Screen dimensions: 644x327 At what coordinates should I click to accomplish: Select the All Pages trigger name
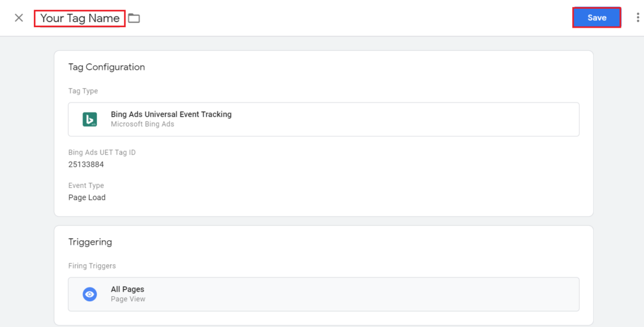coord(128,289)
